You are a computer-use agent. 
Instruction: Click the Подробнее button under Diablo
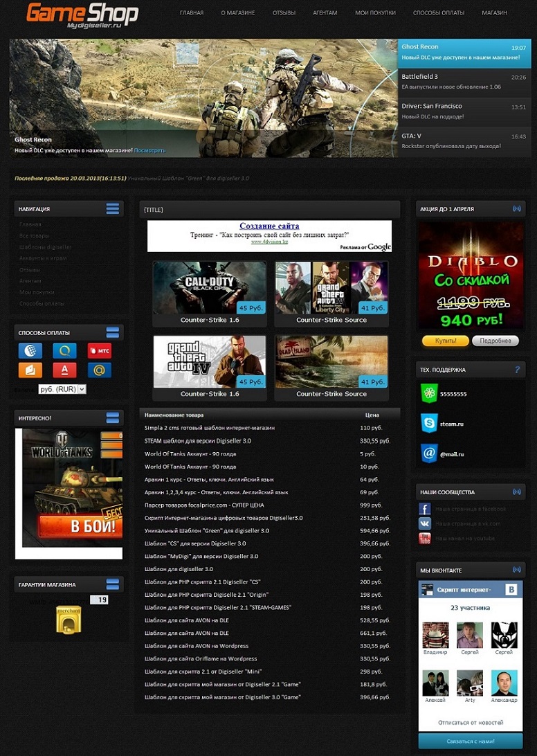coord(495,341)
